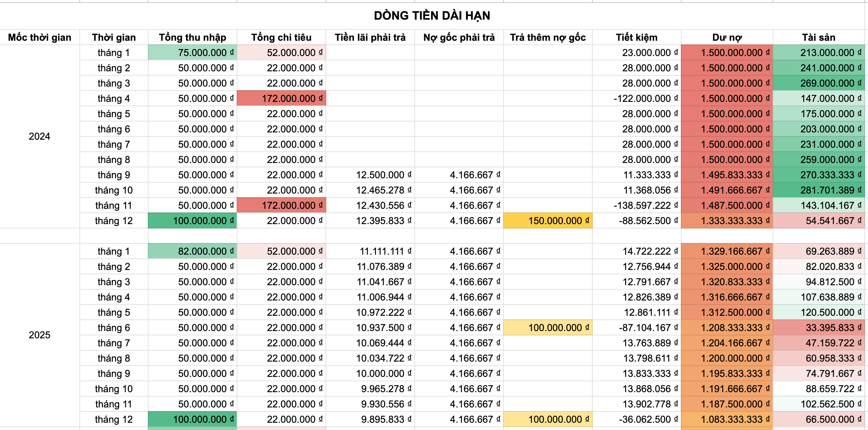The width and height of the screenshot is (868, 430).
Task: Select debt cell 1.083.333.333 ₫
Action: coord(727,419)
